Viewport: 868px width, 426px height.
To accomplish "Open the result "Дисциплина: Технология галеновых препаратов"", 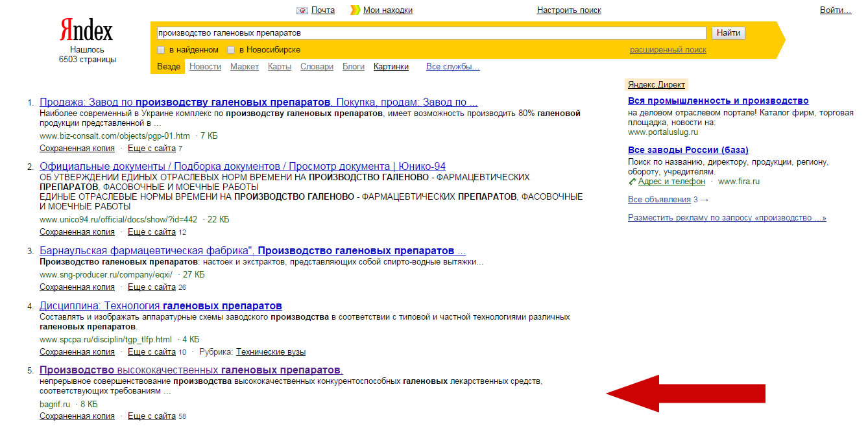I will tap(161, 306).
